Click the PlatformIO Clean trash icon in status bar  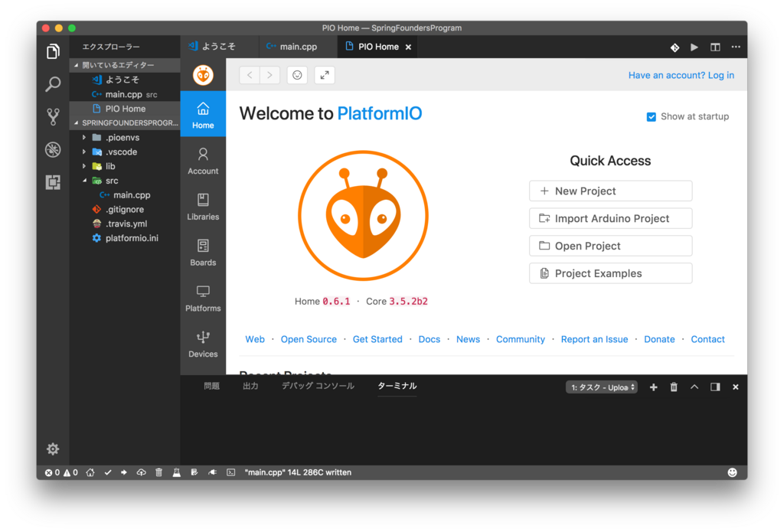[159, 472]
